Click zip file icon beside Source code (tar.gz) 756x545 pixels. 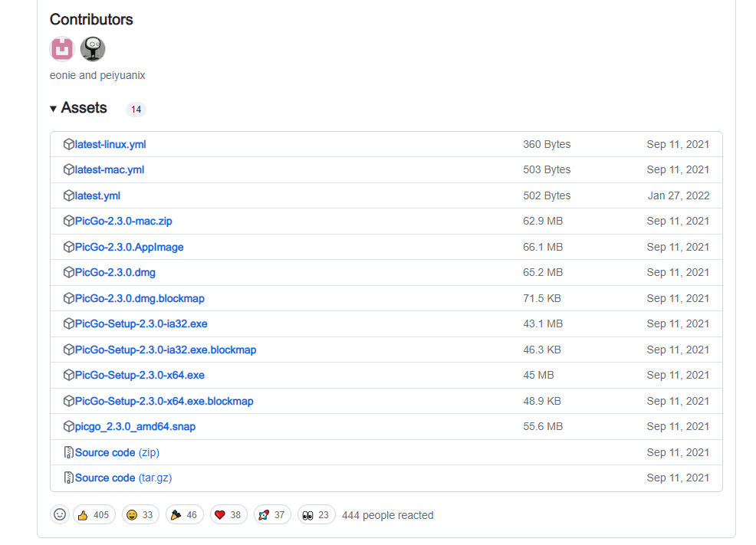coord(68,478)
